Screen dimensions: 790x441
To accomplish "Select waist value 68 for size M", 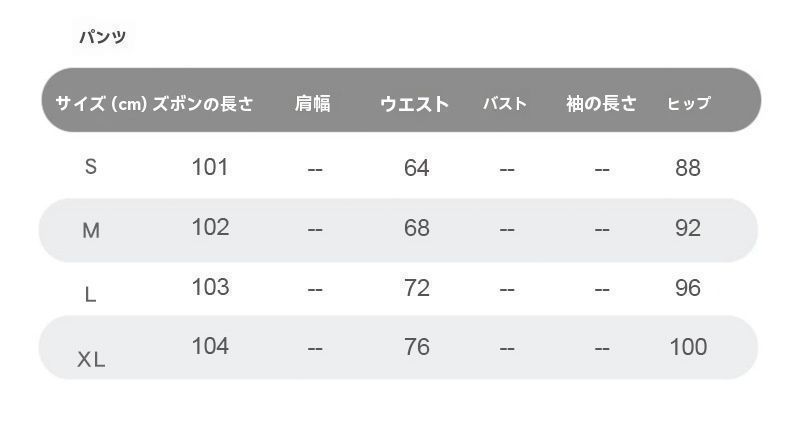I will click(417, 228).
